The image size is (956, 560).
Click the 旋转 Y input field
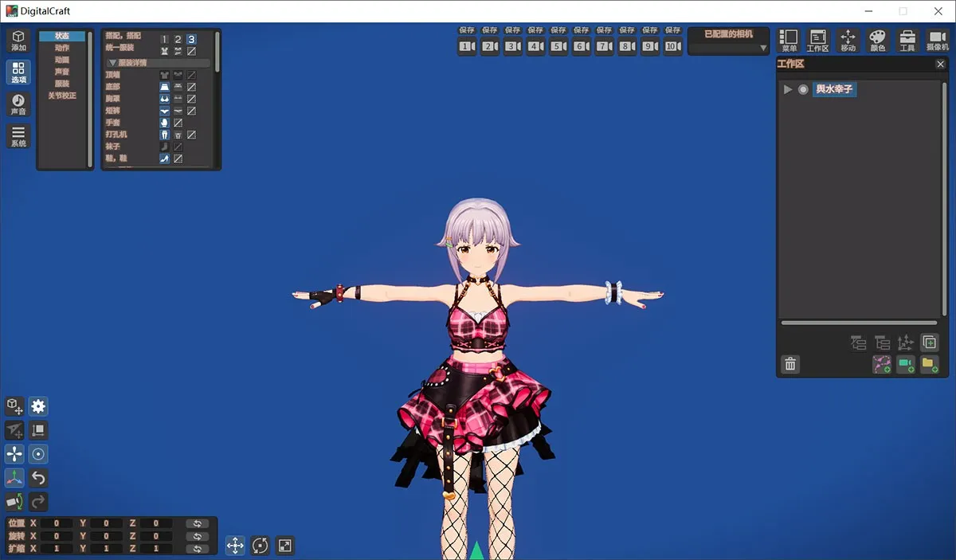[106, 536]
